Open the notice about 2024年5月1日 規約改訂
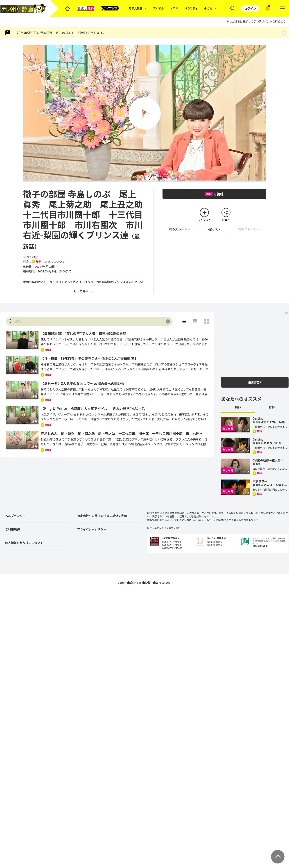 click(x=61, y=33)
